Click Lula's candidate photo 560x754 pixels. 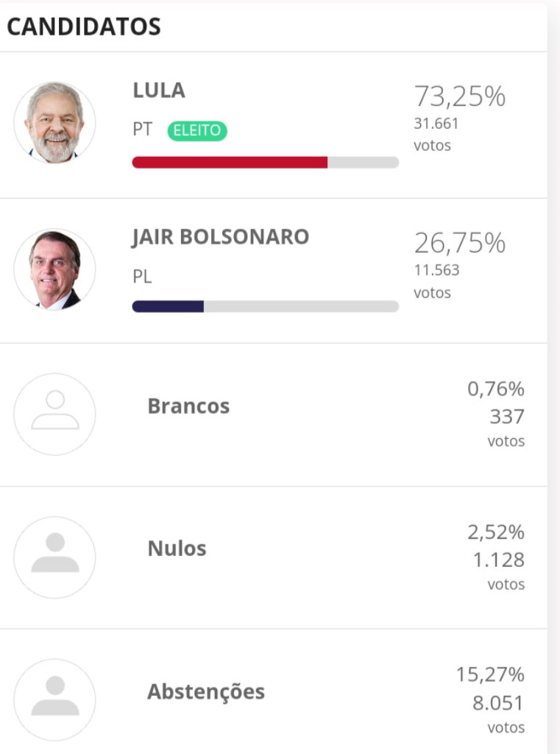54,123
